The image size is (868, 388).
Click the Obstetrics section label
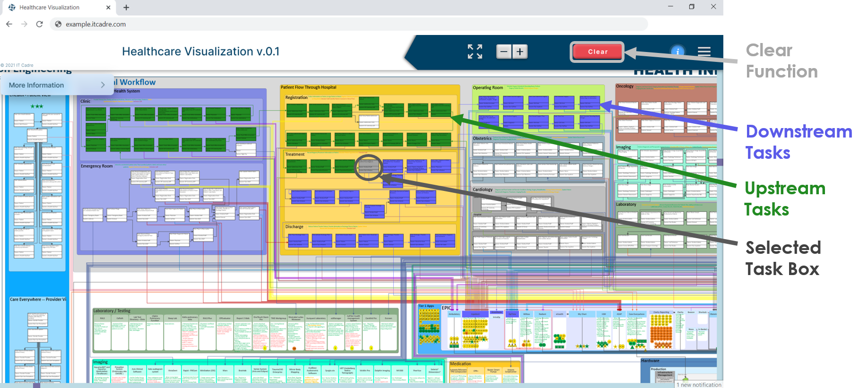point(482,138)
